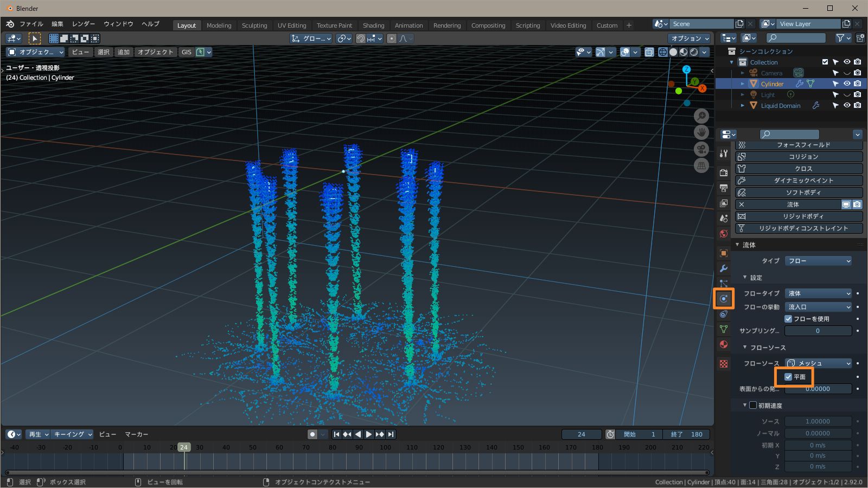Open the Render properties camera tab
The width and height of the screenshot is (868, 488).
coord(724,173)
